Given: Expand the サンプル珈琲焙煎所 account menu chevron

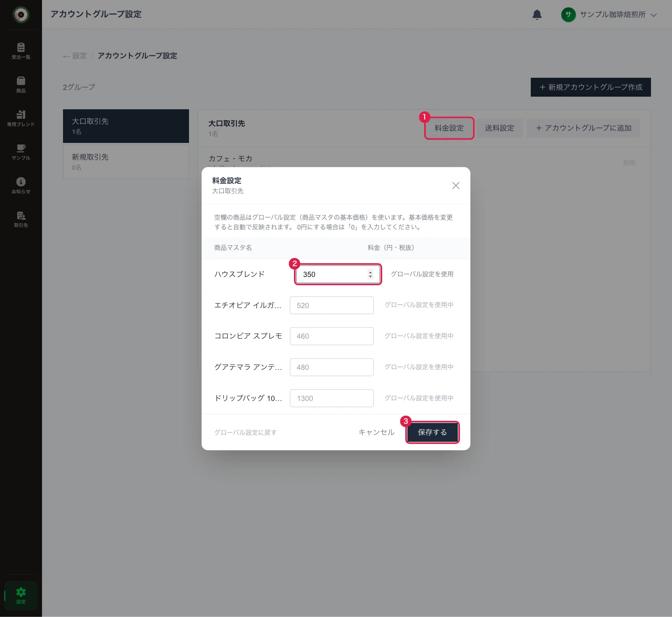Looking at the screenshot, I should [x=654, y=15].
